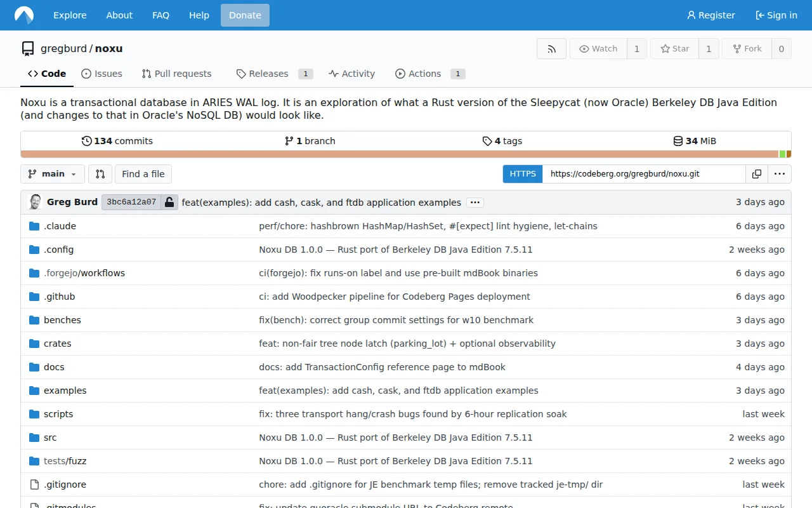
Task: Open the crates folder name link
Action: pos(58,344)
